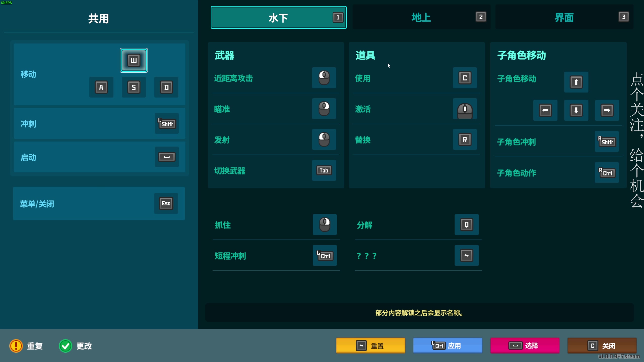
Task: Click the blue 应用 button
Action: click(448, 346)
